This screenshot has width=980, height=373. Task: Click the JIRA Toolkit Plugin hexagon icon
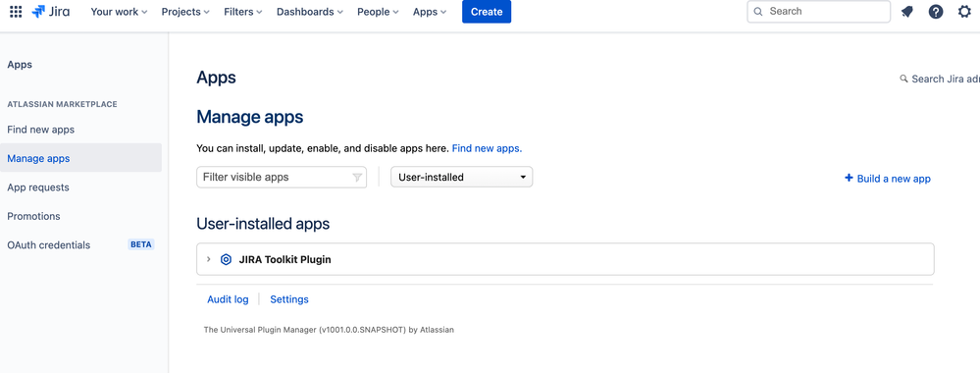coord(227,259)
